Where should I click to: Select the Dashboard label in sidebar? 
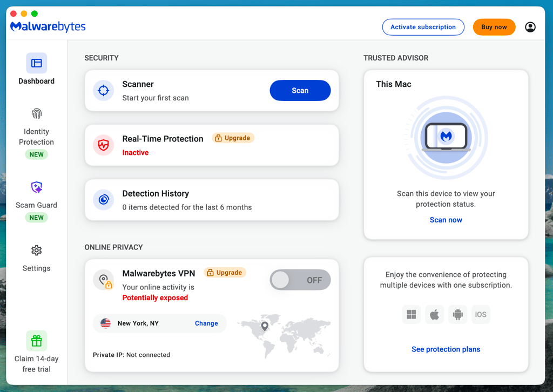36,81
